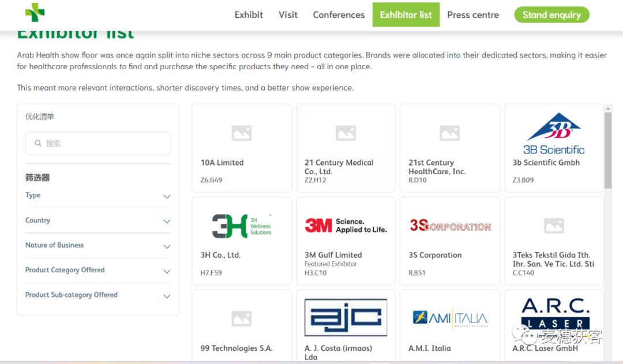Expand the Nature of Business filter
This screenshot has width=623, height=364.
pos(98,246)
